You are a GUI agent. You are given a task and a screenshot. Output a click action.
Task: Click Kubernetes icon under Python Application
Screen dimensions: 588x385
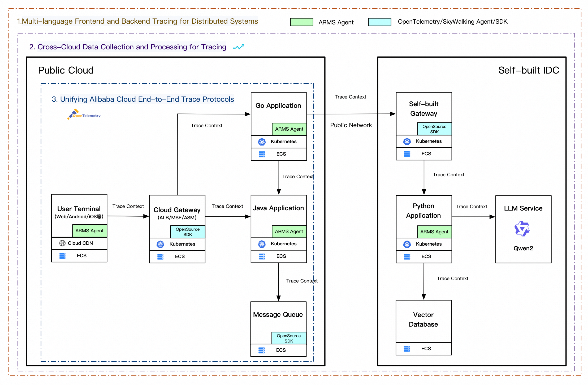click(x=407, y=244)
